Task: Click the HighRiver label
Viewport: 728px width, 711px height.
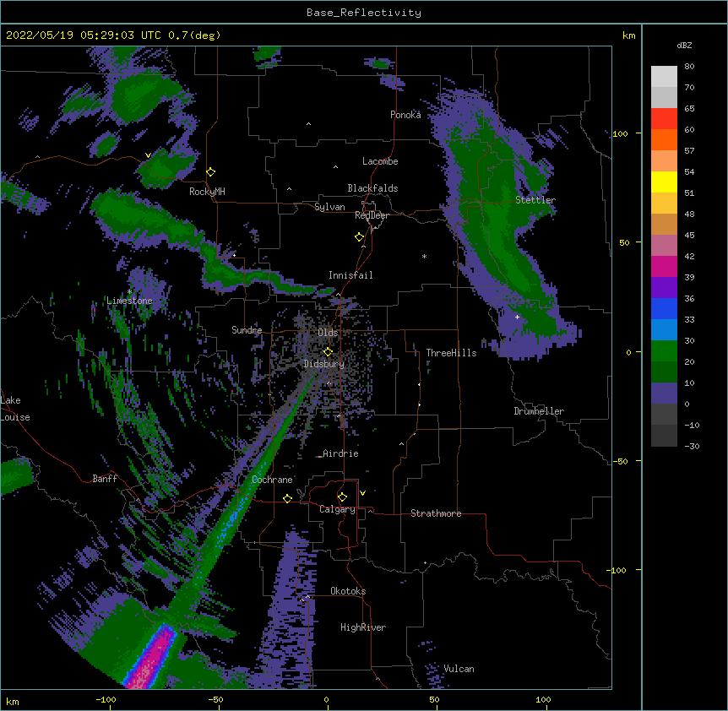Action: coord(363,627)
